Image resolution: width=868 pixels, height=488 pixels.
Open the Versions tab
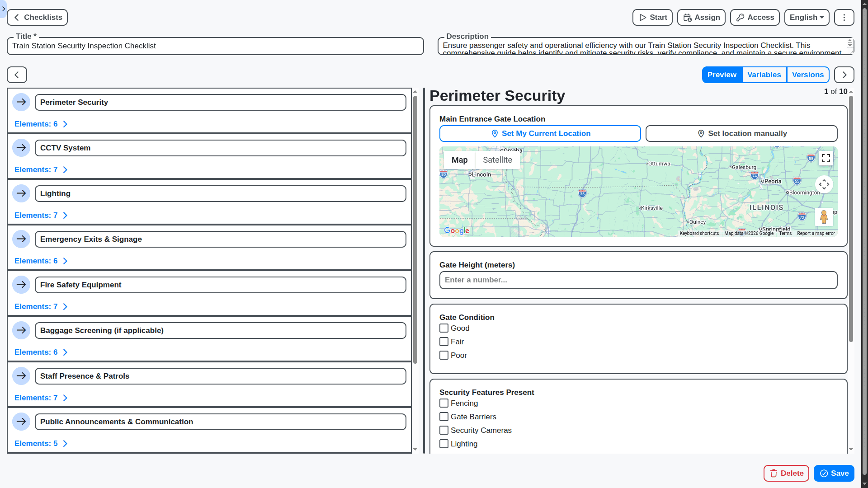tap(808, 75)
